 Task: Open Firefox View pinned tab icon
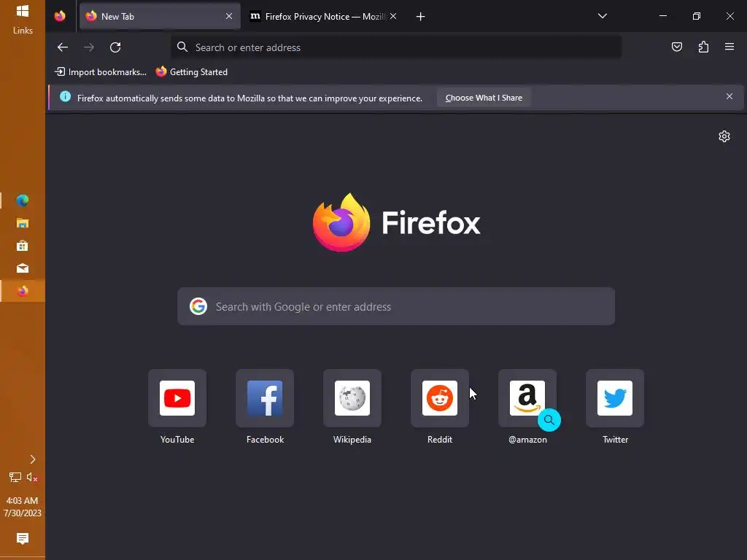click(60, 16)
